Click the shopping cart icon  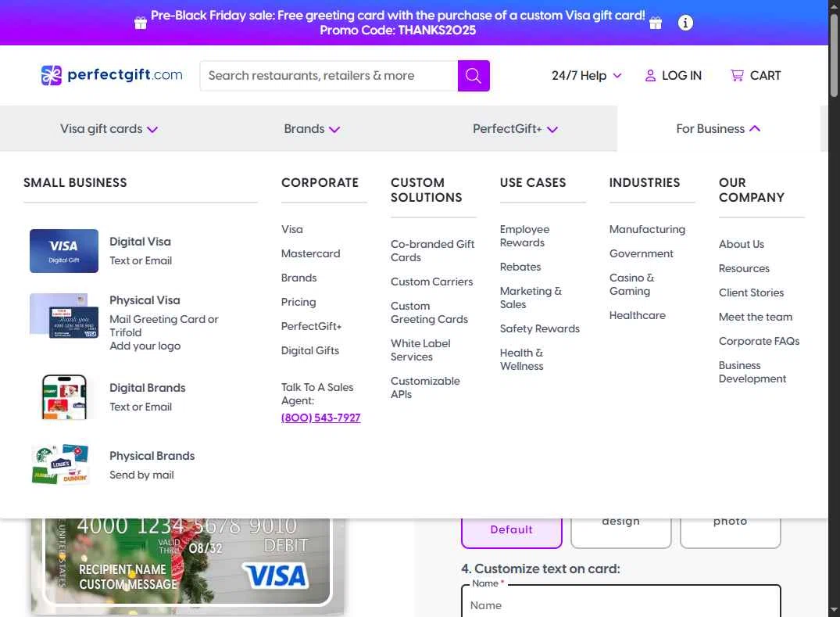(737, 76)
